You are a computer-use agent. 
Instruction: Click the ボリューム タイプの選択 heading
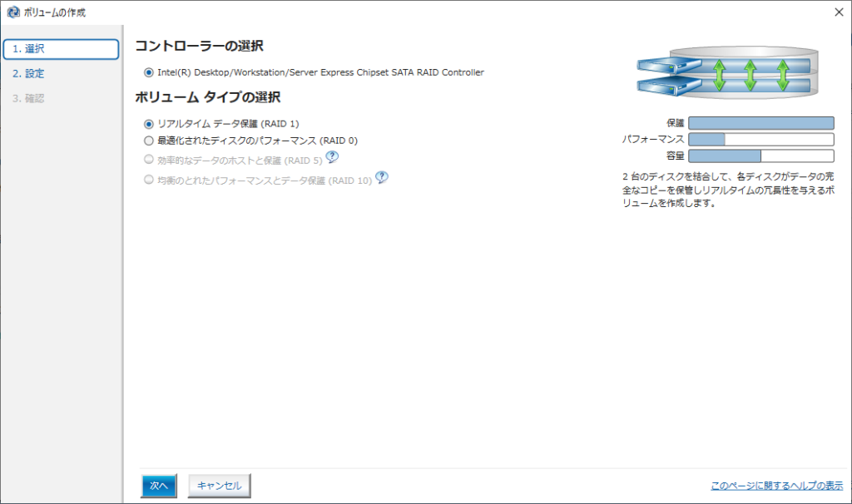tap(207, 97)
